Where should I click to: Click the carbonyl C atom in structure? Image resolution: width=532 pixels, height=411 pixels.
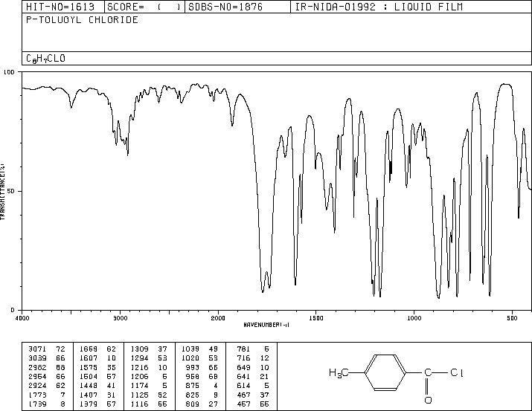coord(428,372)
